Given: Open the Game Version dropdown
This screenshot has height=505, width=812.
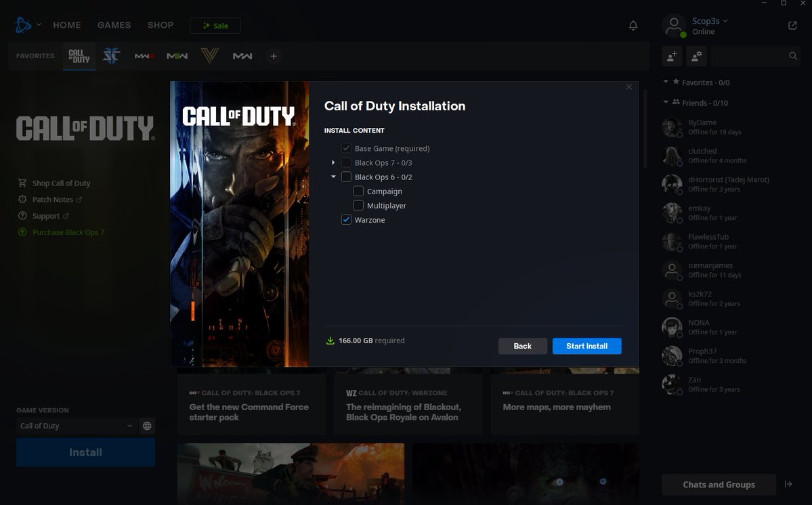Looking at the screenshot, I should [x=77, y=426].
